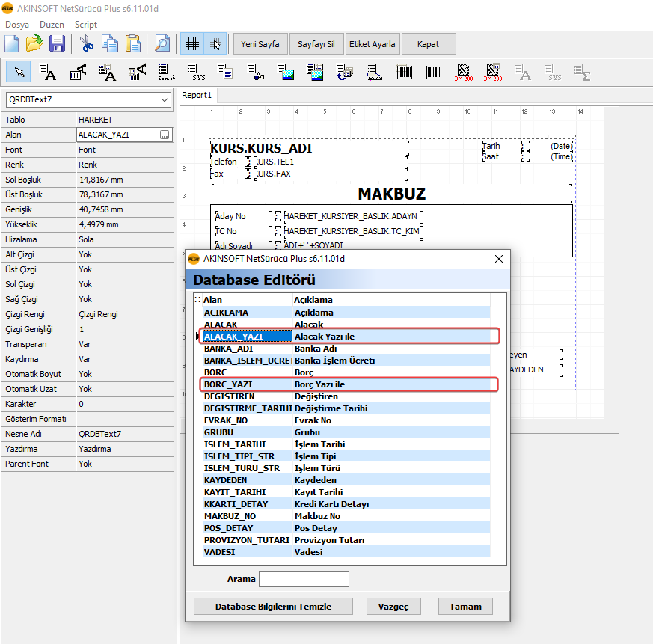The height and width of the screenshot is (644, 653).
Task: Select the arrow pointer tool
Action: [x=19, y=72]
